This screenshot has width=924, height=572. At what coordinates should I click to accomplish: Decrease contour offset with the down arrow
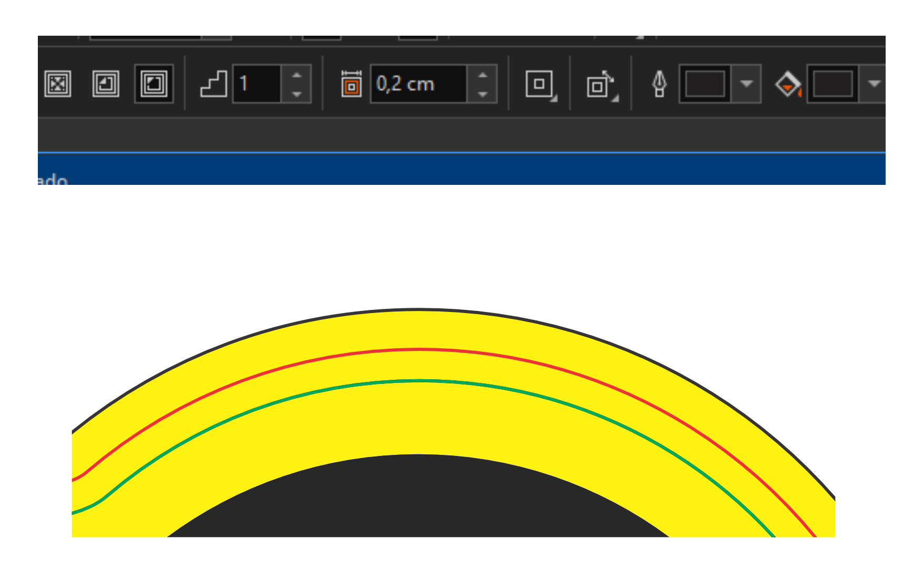482,93
